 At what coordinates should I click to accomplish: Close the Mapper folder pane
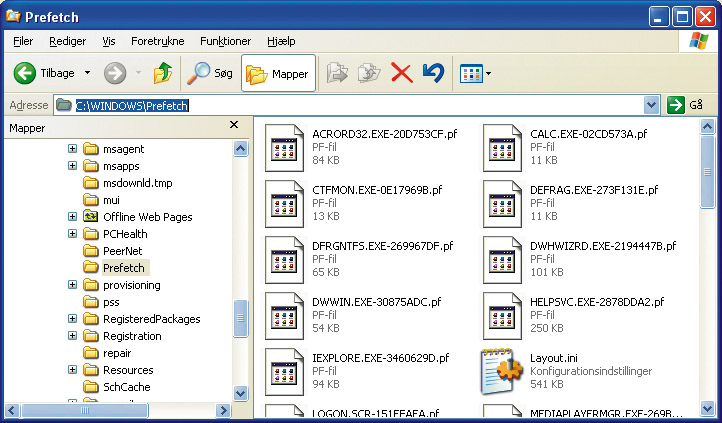(234, 126)
